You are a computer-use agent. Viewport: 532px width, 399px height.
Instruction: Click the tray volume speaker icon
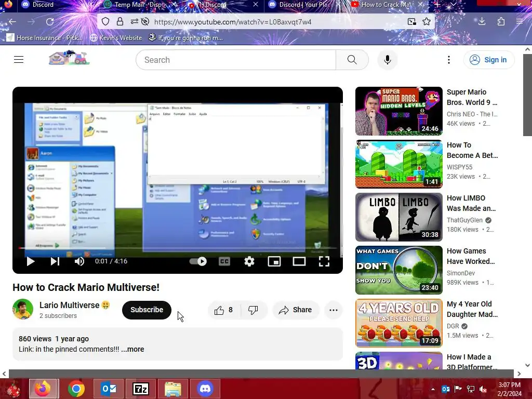pos(483,389)
